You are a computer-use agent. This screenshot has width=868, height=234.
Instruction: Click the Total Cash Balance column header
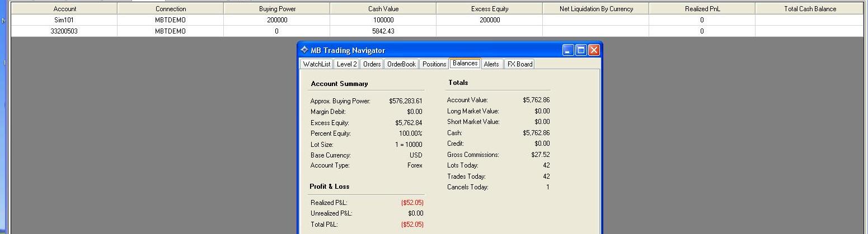point(810,9)
